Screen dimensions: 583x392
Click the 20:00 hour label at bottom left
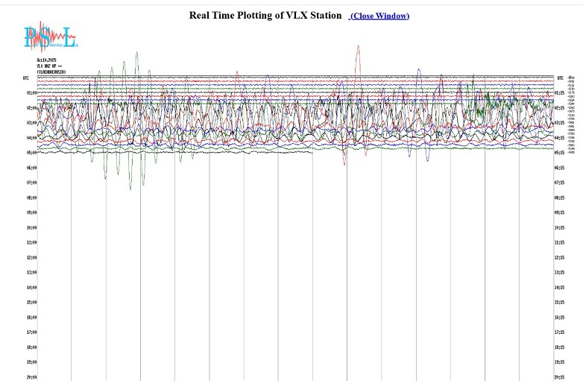(31, 377)
